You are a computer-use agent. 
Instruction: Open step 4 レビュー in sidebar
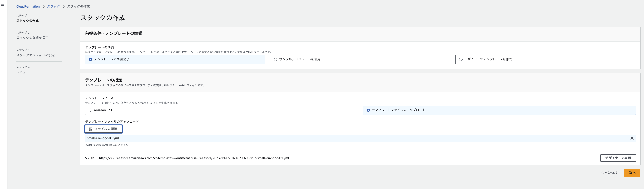click(23, 72)
